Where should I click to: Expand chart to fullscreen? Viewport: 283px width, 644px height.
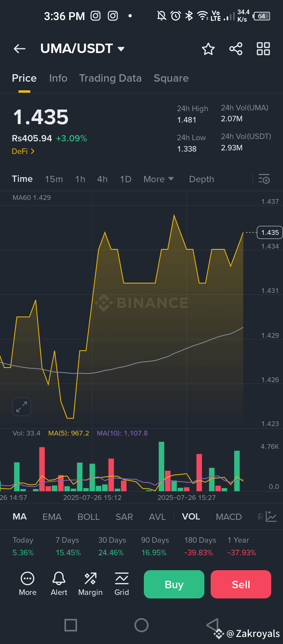pyautogui.click(x=22, y=406)
